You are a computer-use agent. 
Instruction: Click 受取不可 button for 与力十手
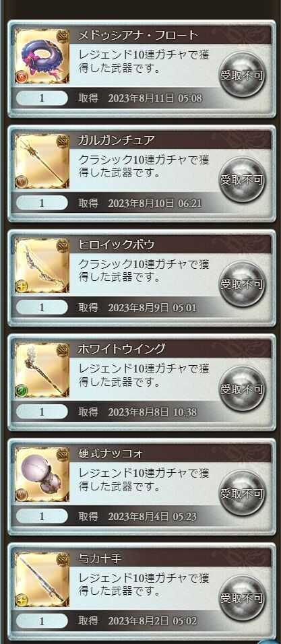tap(243, 598)
